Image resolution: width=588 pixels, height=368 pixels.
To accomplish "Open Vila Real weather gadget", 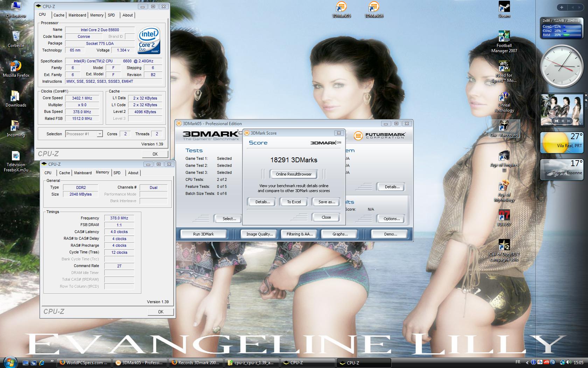I will (562, 142).
